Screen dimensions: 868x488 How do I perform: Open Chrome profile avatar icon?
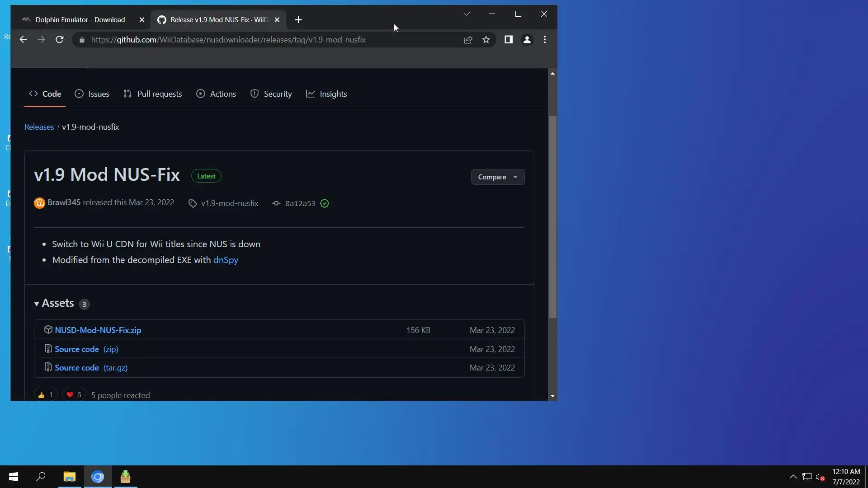pos(527,40)
